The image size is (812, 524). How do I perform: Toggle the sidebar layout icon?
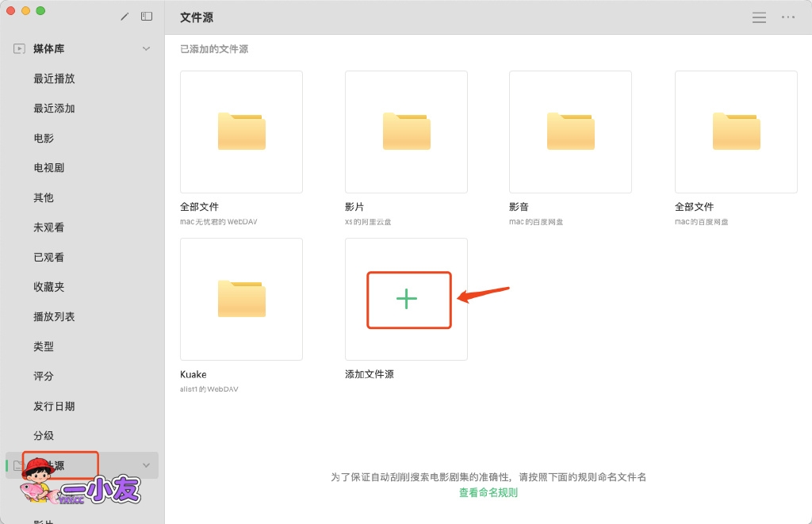click(147, 17)
